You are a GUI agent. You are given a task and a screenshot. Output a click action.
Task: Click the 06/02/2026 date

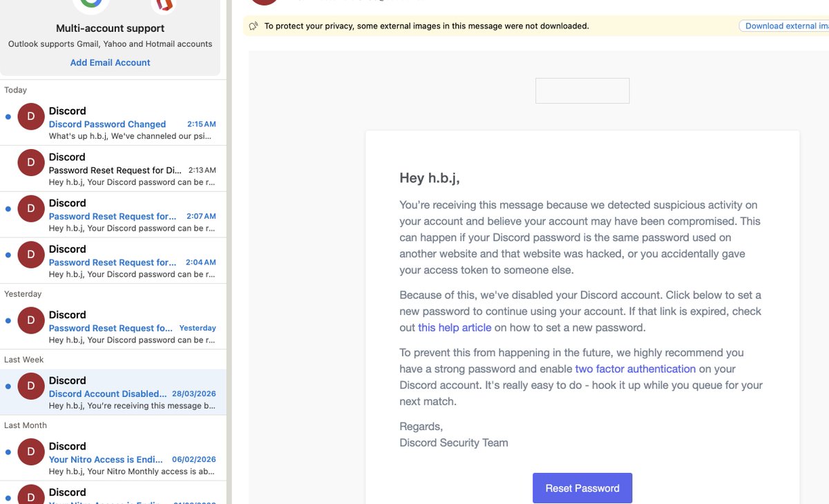[194, 459]
